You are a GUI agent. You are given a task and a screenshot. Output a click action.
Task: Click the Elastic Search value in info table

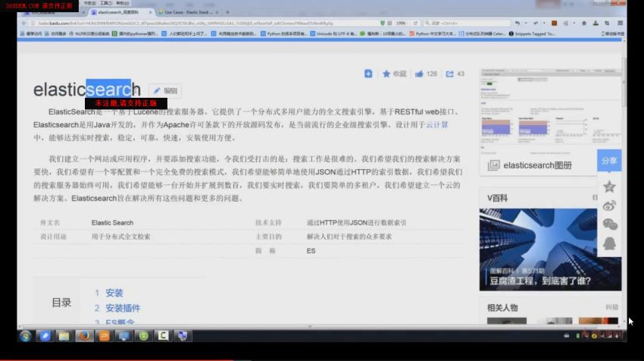112,222
